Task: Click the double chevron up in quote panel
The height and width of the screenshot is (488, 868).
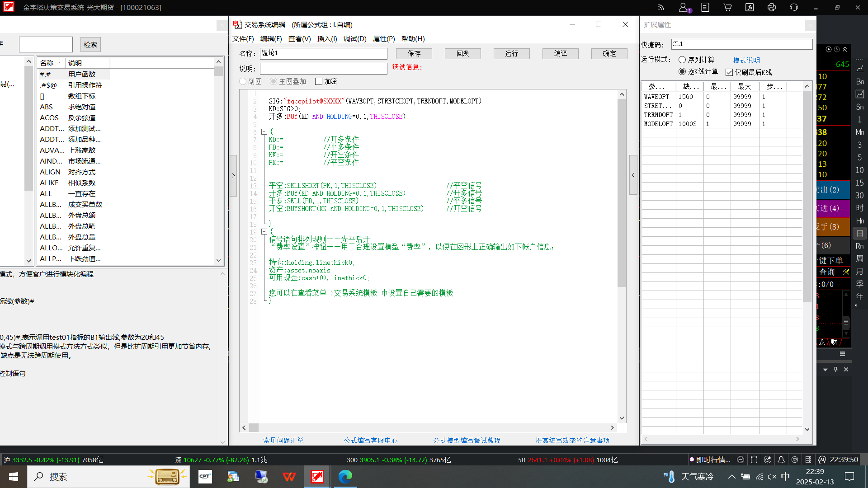Action: [845, 49]
